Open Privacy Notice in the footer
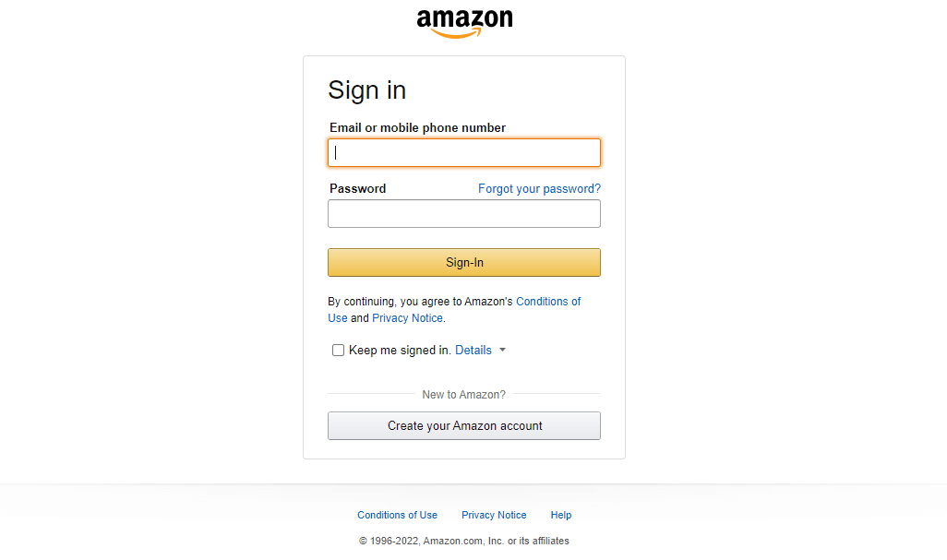 pos(494,515)
